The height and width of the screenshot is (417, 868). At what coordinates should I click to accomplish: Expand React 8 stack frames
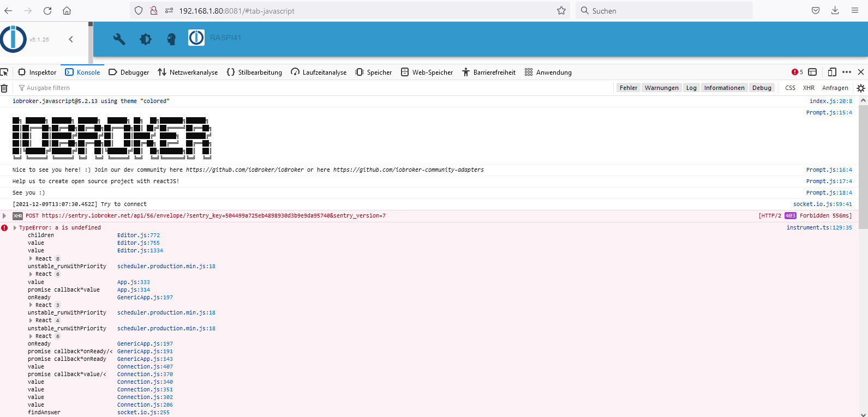pos(31,259)
